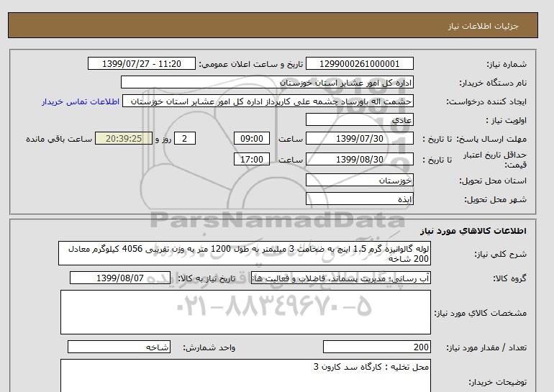The image size is (554, 392).
Task: Click the شماره نیاز label
Action: pos(507,64)
